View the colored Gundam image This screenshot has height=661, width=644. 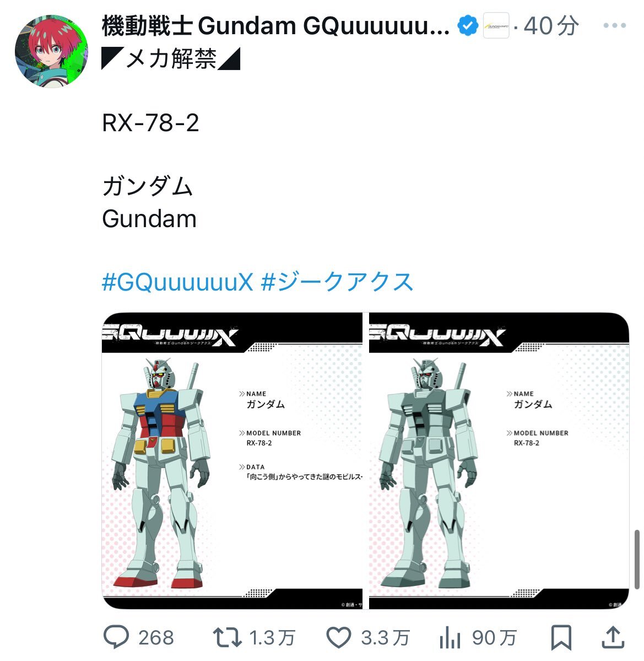(232, 461)
